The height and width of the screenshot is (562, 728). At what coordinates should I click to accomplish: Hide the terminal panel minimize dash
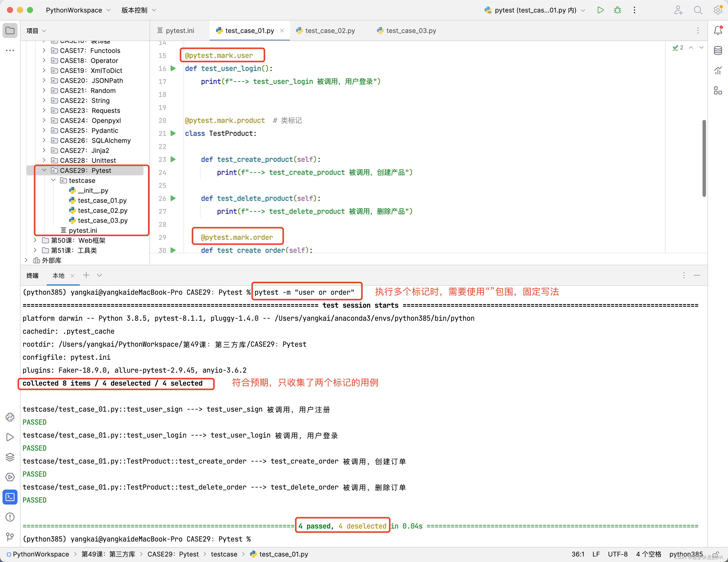tap(697, 275)
